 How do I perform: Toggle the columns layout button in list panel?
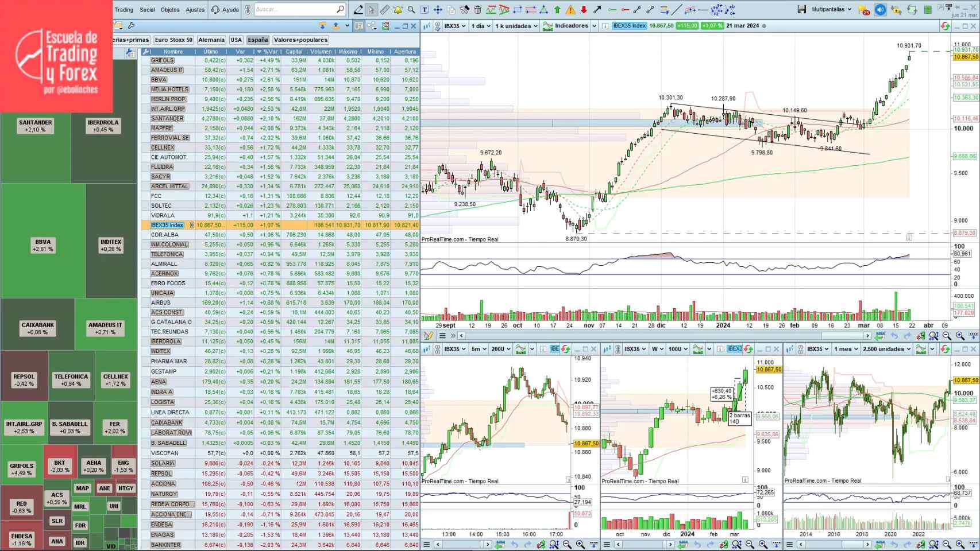(359, 26)
